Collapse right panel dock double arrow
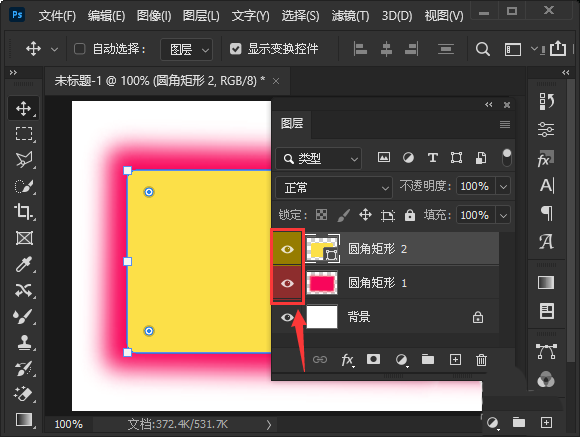The width and height of the screenshot is (580, 437). coord(566,73)
